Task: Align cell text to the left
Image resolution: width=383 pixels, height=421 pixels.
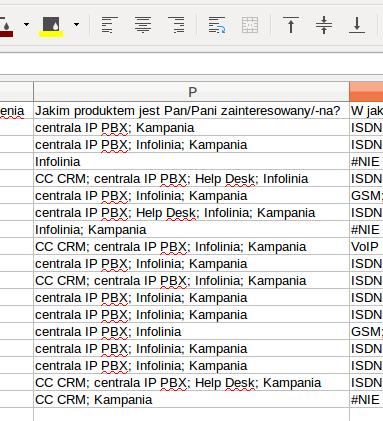Action: [109, 25]
